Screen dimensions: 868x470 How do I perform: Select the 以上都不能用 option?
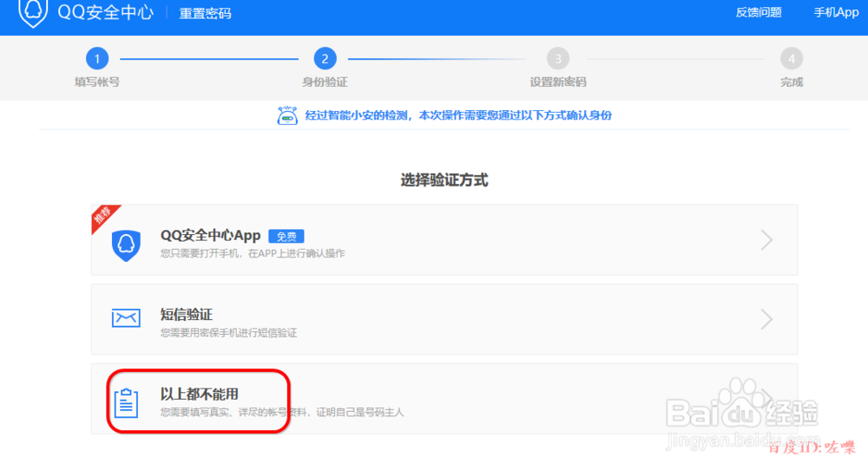pyautogui.click(x=444, y=399)
